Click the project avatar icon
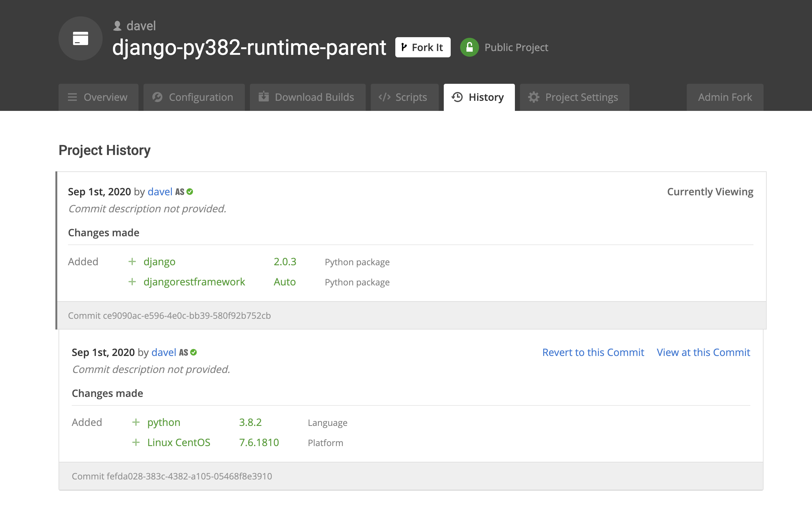Image resolution: width=812 pixels, height=516 pixels. tap(80, 38)
